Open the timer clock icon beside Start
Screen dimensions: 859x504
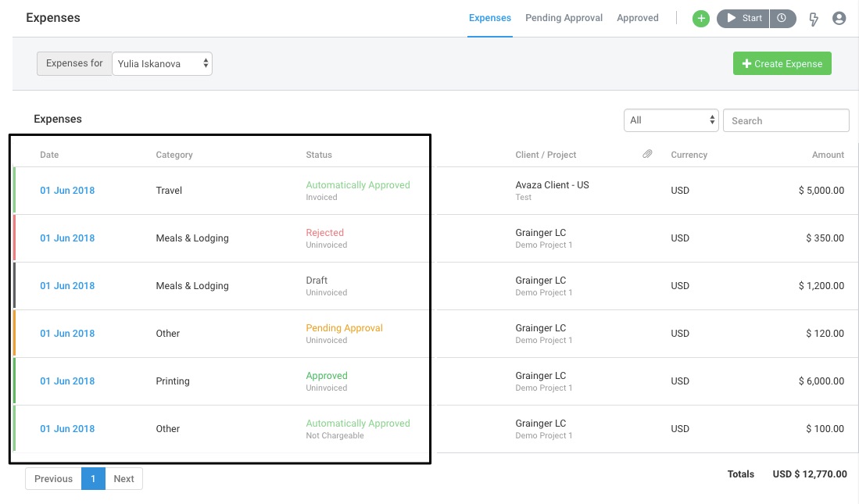tap(782, 17)
